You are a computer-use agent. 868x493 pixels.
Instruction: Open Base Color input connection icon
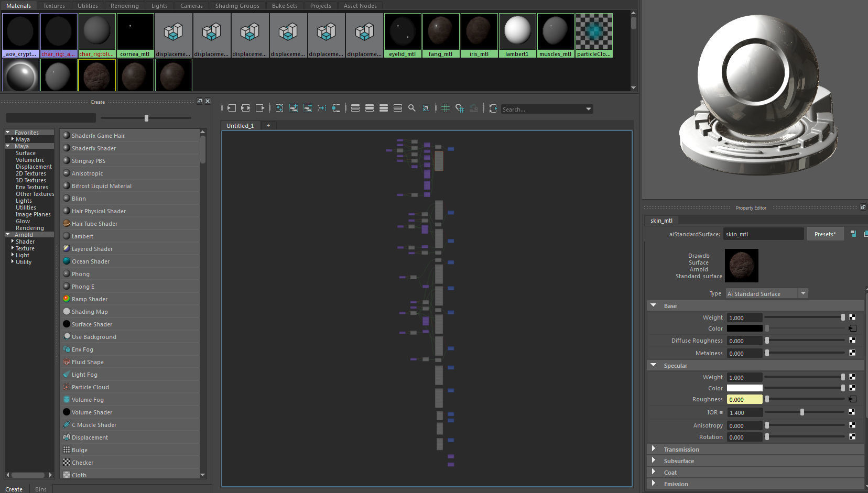point(852,328)
